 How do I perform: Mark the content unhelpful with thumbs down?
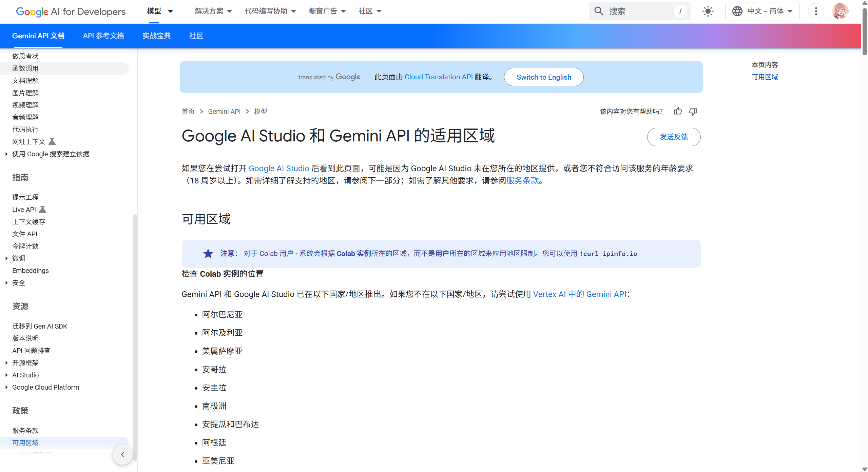coord(693,111)
